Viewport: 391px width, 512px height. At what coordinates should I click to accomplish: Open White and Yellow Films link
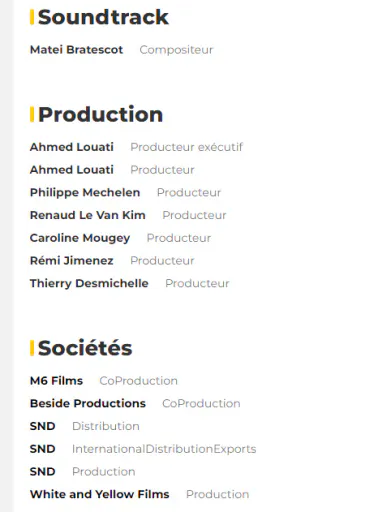99,494
